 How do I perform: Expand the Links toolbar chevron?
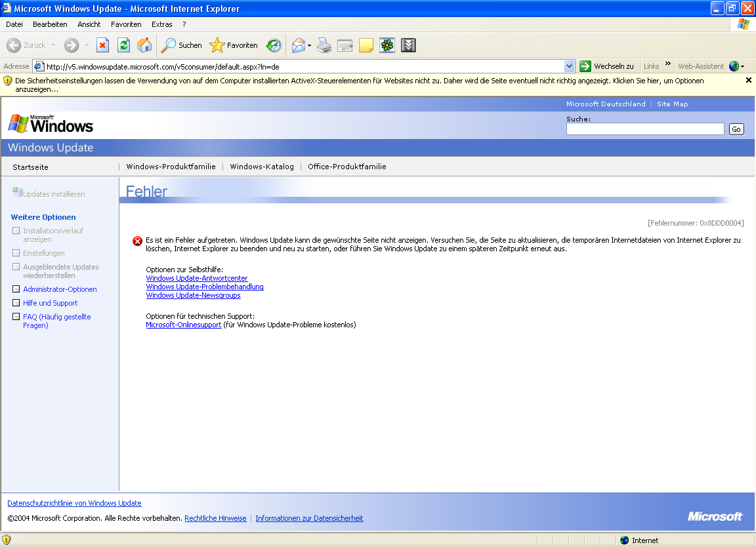[x=668, y=64]
